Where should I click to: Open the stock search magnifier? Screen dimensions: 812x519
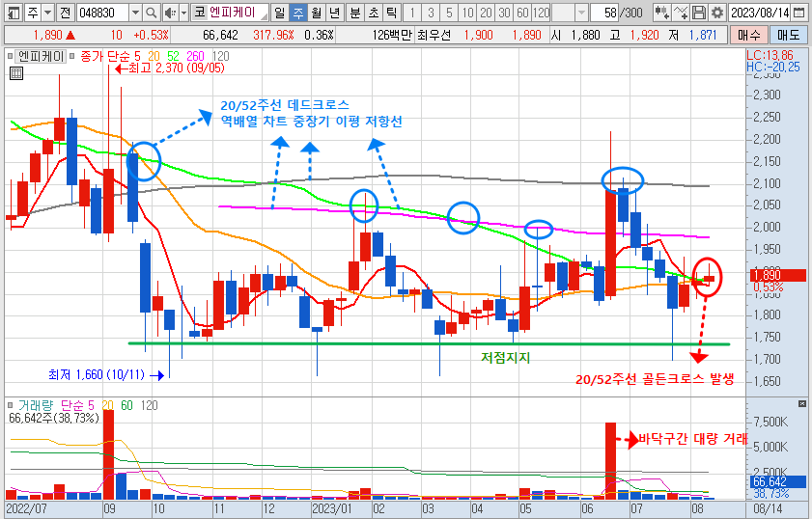pos(151,13)
